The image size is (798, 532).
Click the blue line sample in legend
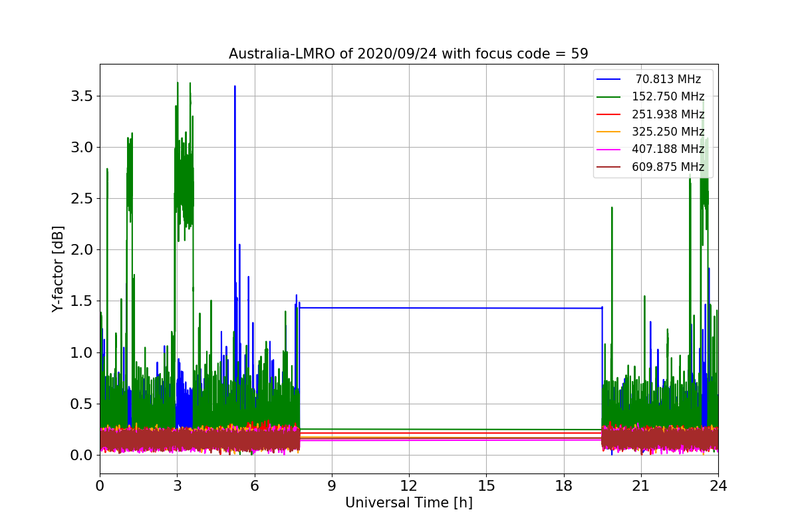[x=609, y=80]
